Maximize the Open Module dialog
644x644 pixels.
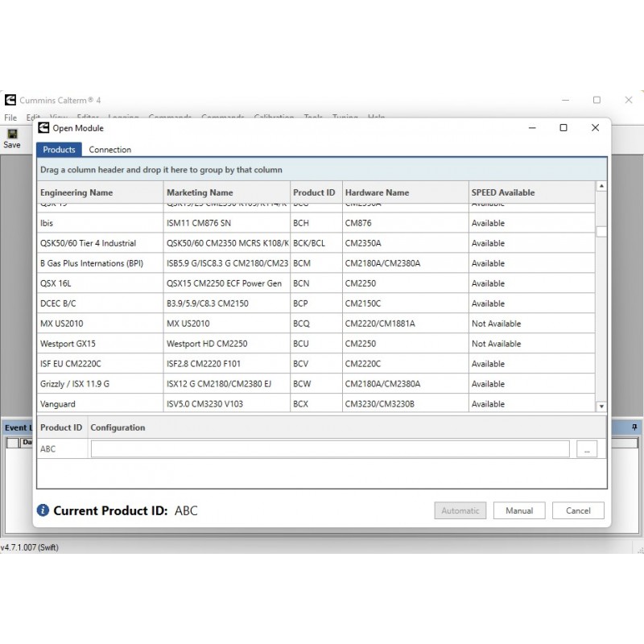(x=563, y=128)
